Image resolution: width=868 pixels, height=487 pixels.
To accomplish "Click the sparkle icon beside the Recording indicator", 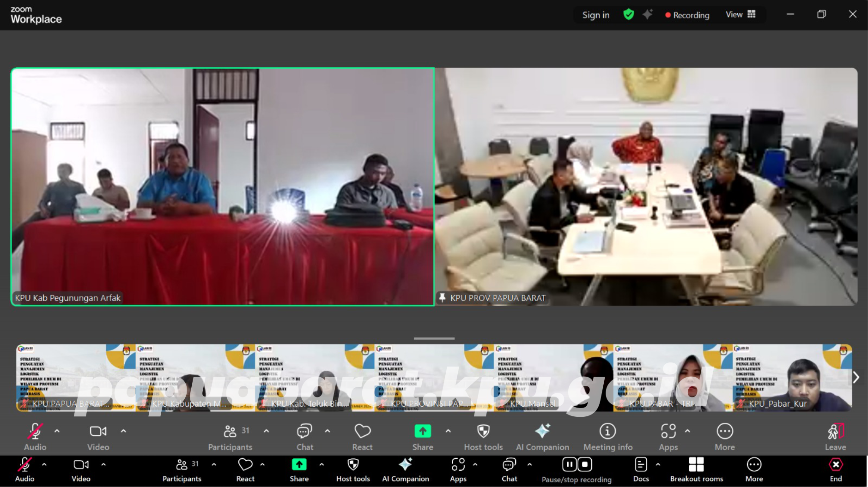I will 648,15.
